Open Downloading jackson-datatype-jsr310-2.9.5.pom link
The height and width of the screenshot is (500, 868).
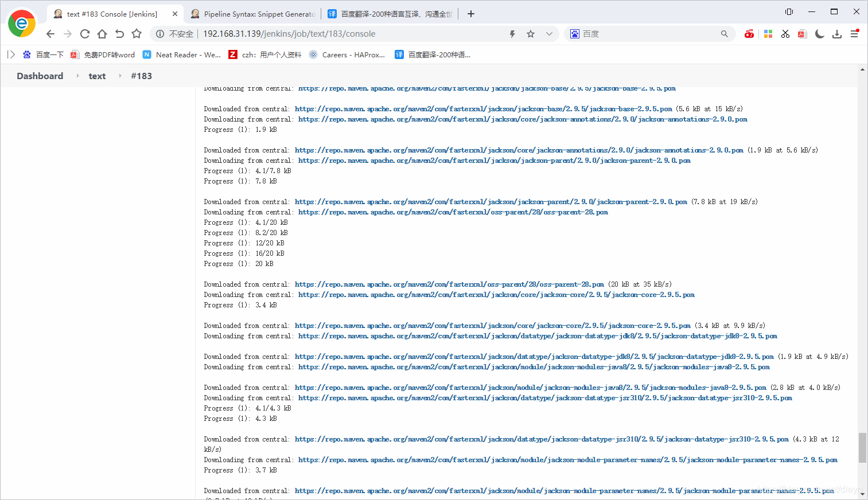[545, 398]
